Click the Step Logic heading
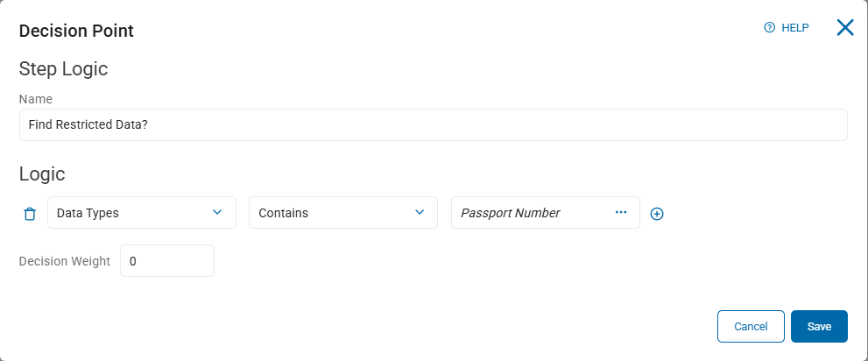The image size is (868, 361). (63, 68)
